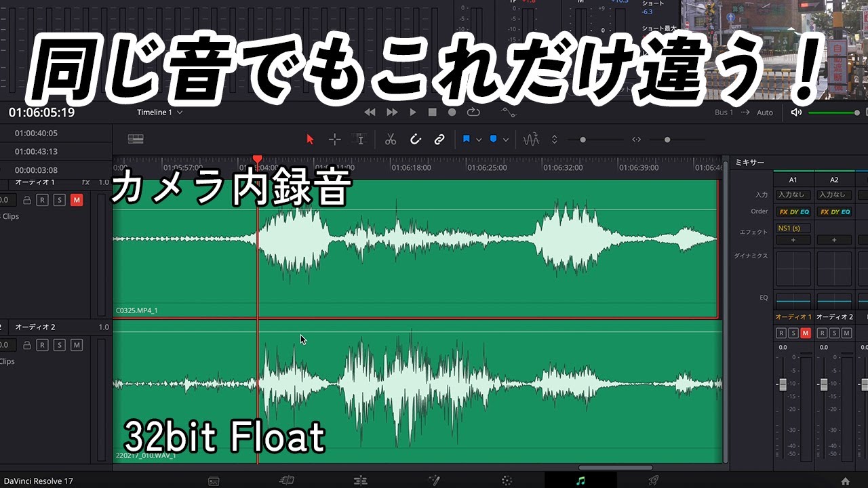The image size is (868, 488).
Task: Click the Auto monitoring label
Action: coord(764,113)
